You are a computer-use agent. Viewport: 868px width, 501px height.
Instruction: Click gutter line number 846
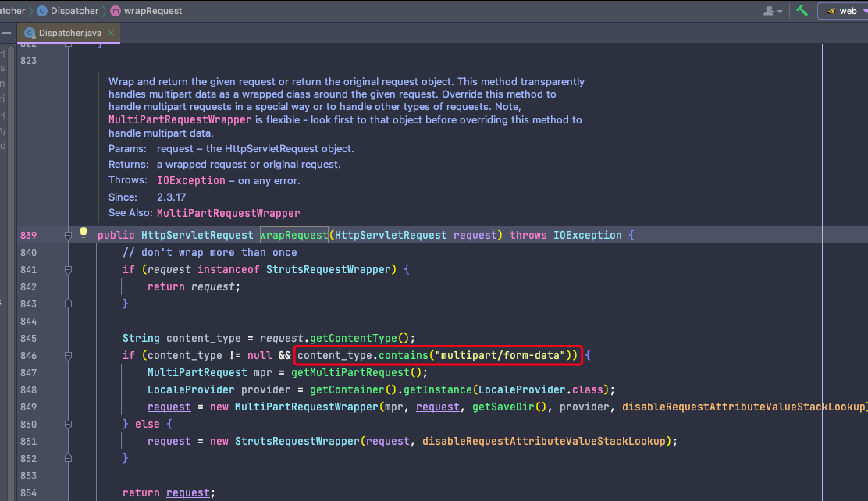[x=29, y=355]
